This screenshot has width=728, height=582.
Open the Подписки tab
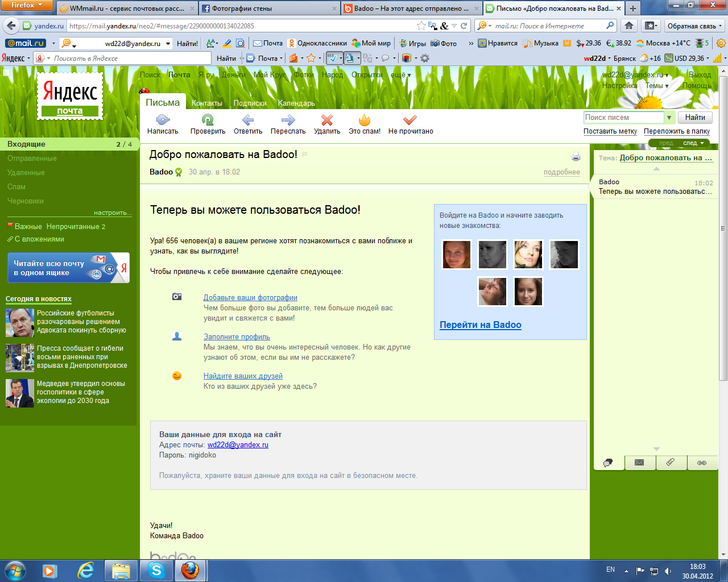[250, 103]
